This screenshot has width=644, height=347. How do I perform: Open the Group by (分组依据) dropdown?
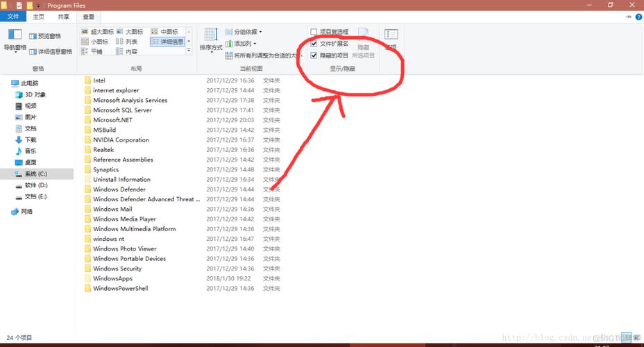[x=244, y=32]
